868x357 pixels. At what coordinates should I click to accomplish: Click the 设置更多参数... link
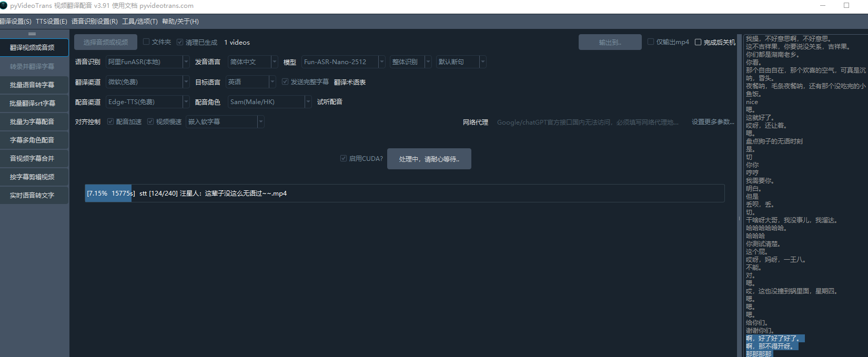click(713, 122)
